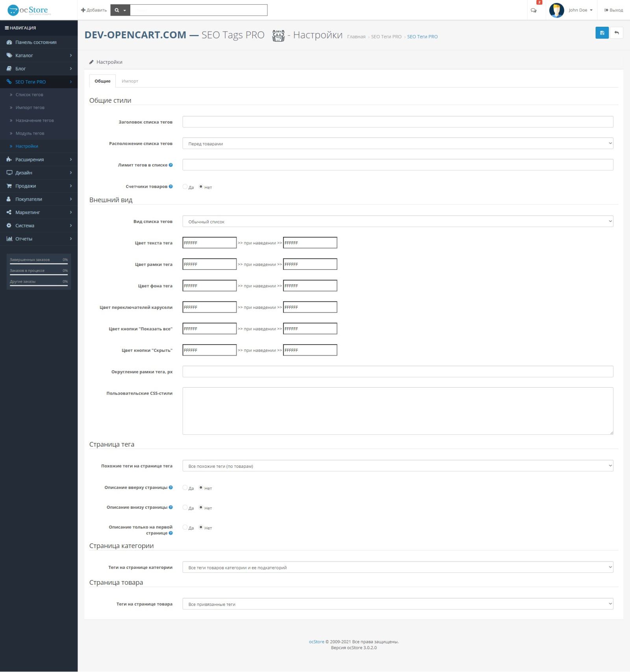This screenshot has width=630, height=672.
Task: Click the puzzle icon beside Расширения
Action: (9, 159)
